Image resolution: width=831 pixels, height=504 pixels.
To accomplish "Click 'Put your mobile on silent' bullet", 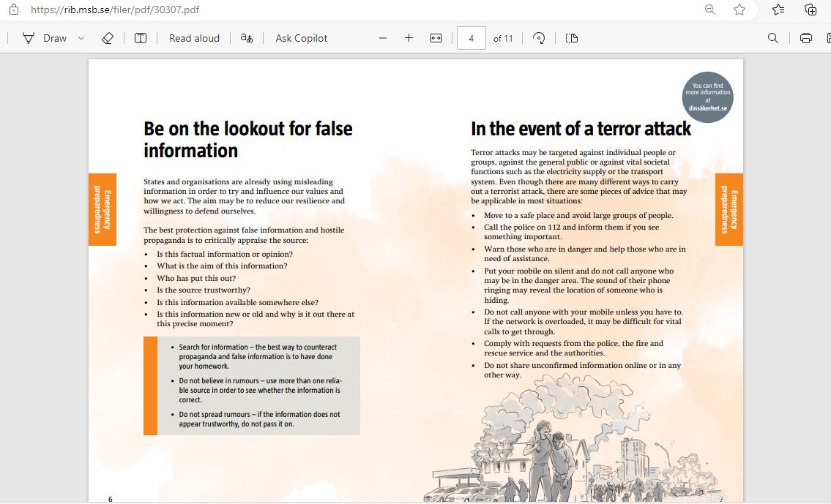I will click(578, 285).
